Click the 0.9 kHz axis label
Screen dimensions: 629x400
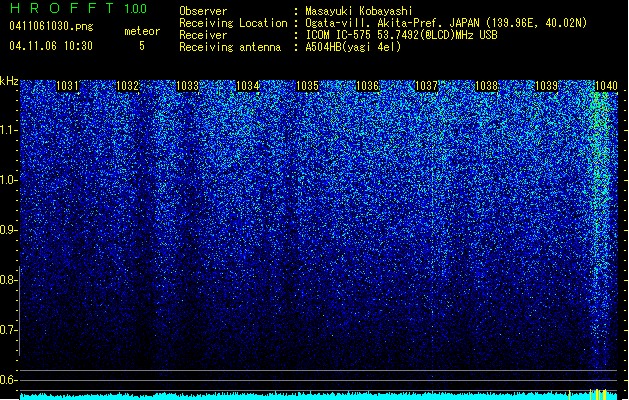point(9,230)
